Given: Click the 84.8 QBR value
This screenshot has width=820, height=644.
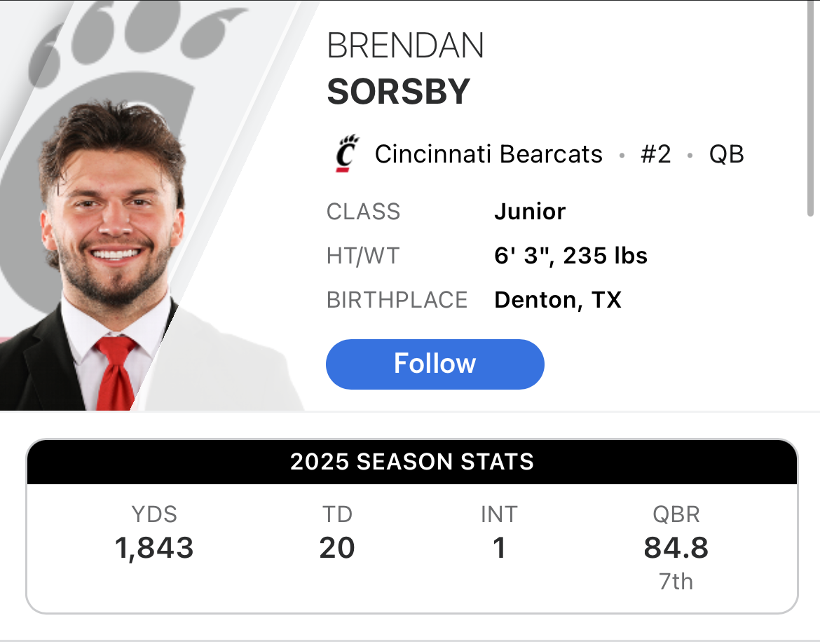Looking at the screenshot, I should tap(676, 548).
